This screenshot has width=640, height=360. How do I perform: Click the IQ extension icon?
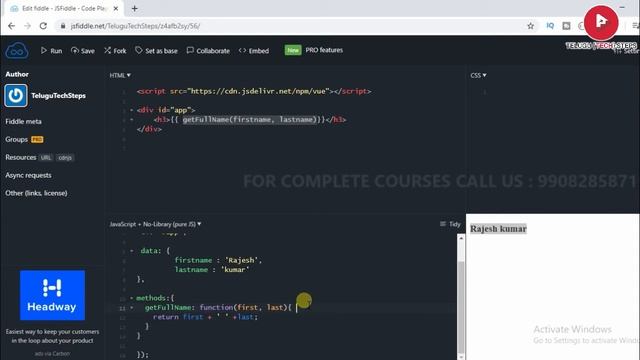point(550,26)
